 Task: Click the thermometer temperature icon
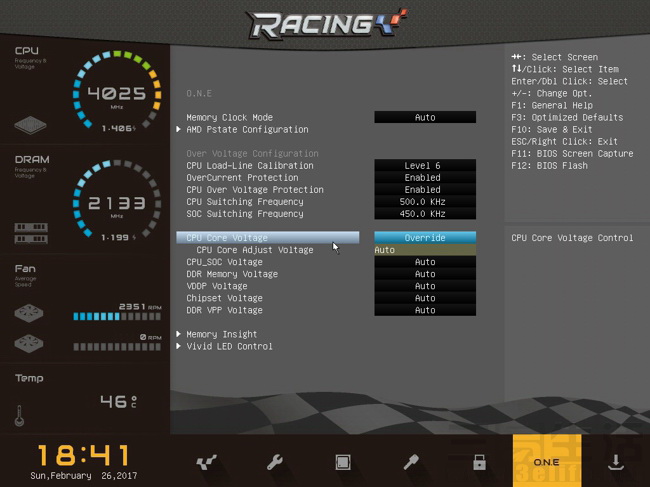pyautogui.click(x=19, y=416)
